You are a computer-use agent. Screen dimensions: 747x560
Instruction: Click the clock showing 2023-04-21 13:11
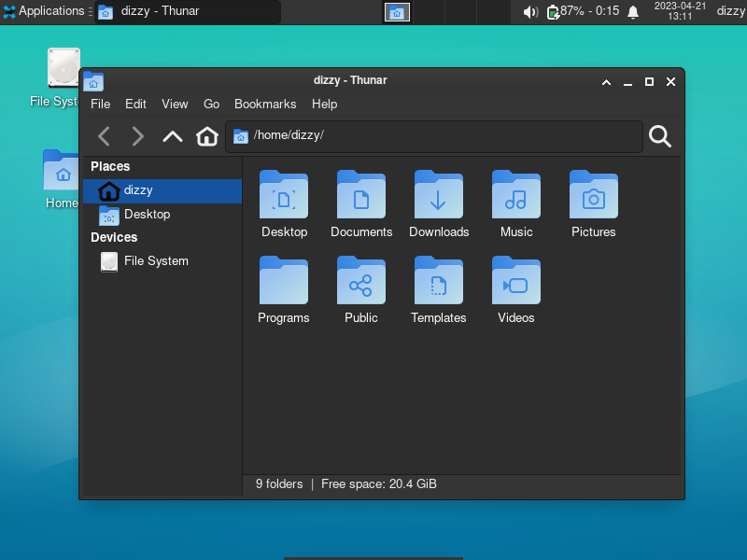pos(680,11)
